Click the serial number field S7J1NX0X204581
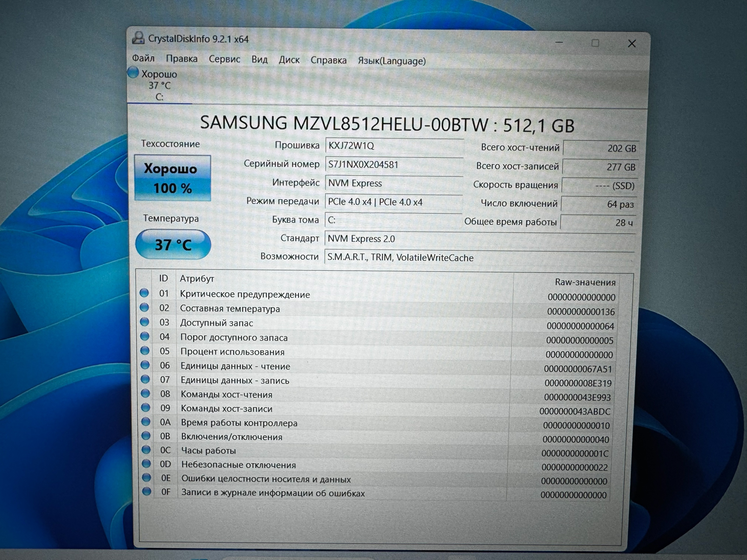 pos(394,164)
